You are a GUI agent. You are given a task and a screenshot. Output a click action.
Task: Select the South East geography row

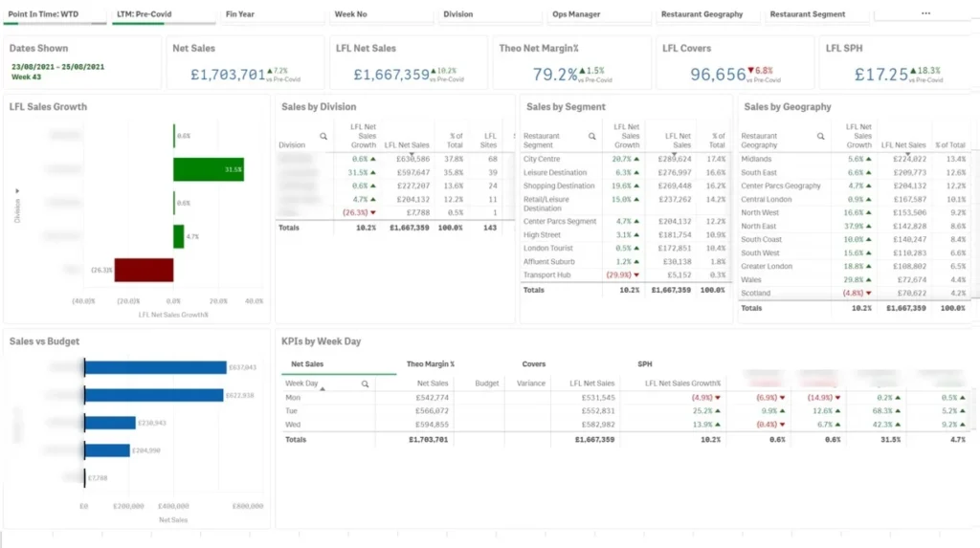(x=853, y=172)
